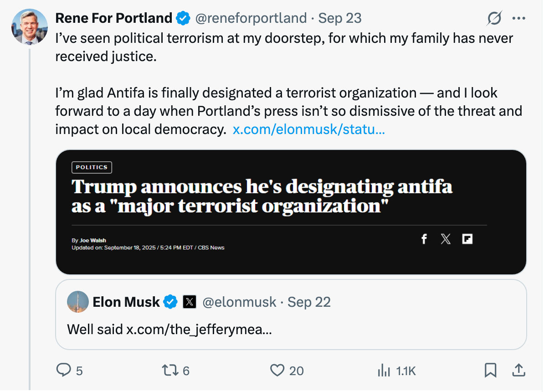Screen dimensions: 544x392
Task: Open the three-dot more options menu
Action: coord(519,19)
